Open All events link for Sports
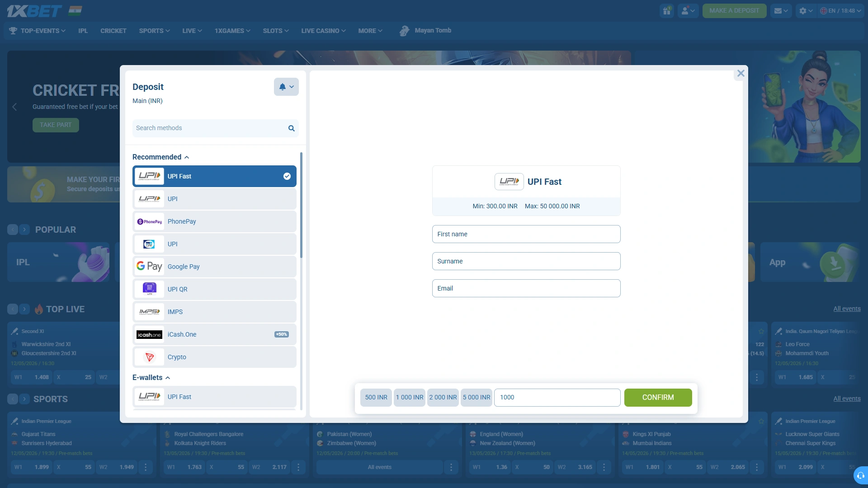This screenshot has height=488, width=868. click(x=847, y=399)
